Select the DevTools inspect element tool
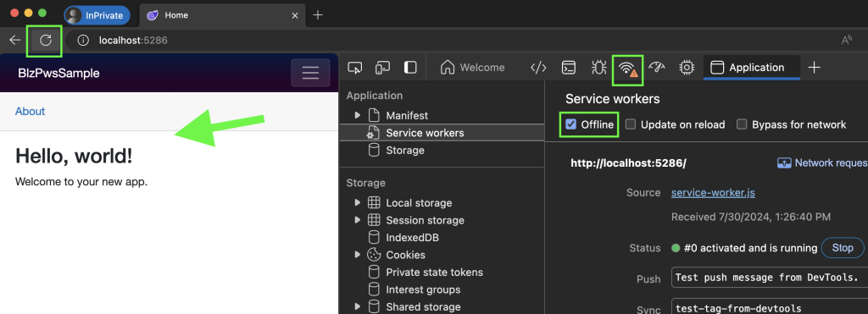Viewport: 868px width, 314px height. 355,68
